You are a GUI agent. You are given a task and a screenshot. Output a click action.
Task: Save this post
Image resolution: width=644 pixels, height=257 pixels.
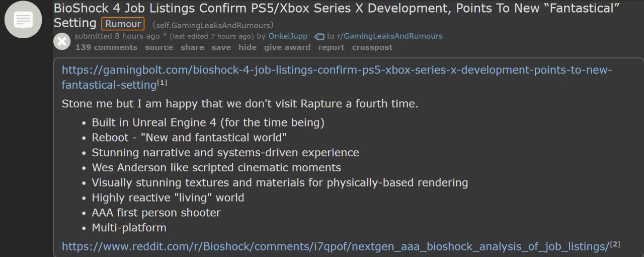(221, 47)
